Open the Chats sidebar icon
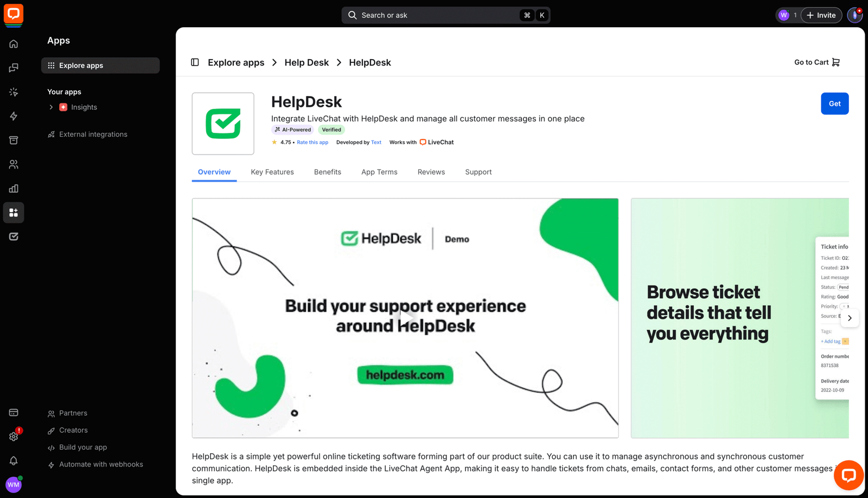The width and height of the screenshot is (868, 498). point(14,68)
